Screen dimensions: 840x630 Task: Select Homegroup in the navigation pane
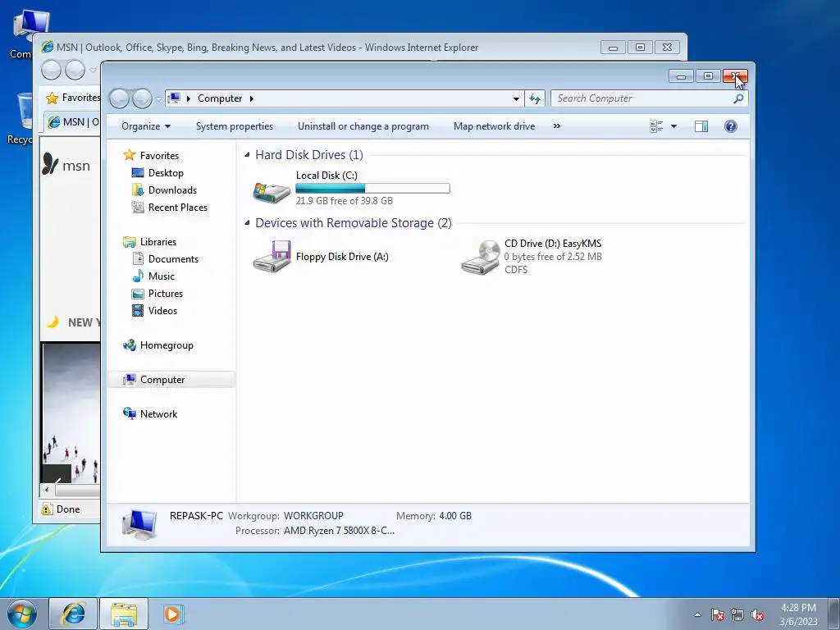coord(158,345)
